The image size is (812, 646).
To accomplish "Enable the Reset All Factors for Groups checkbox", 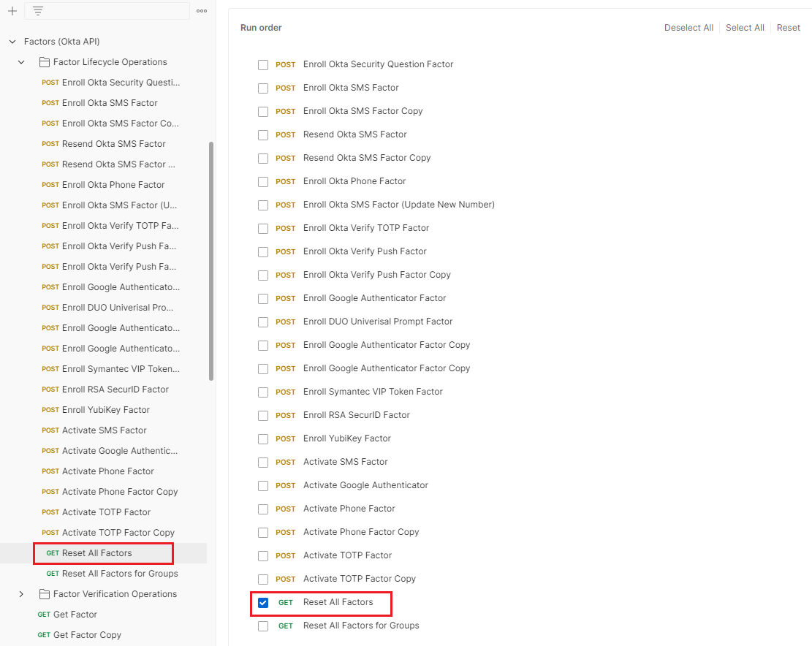I will (263, 626).
